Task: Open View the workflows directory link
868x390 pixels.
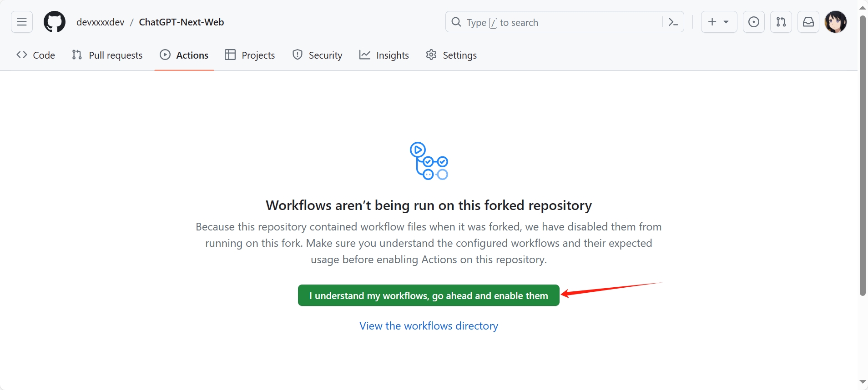Action: tap(429, 326)
